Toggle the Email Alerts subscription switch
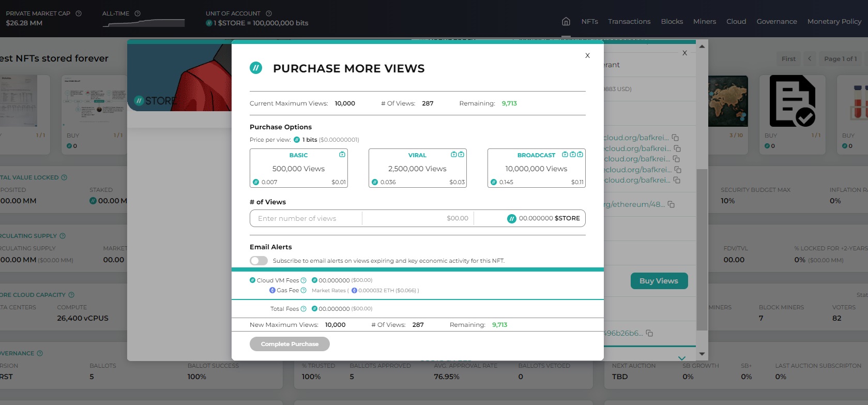This screenshot has height=405, width=868. click(259, 261)
